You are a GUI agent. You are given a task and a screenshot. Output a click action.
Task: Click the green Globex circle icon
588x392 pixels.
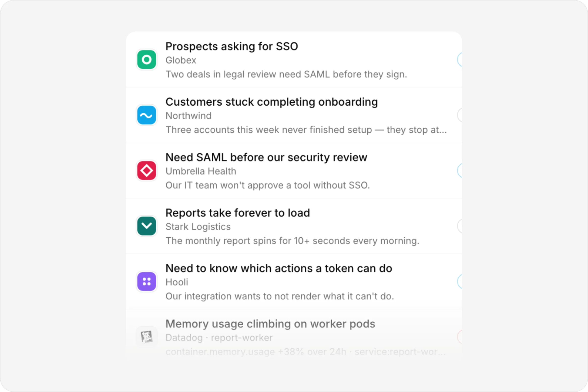click(x=147, y=60)
